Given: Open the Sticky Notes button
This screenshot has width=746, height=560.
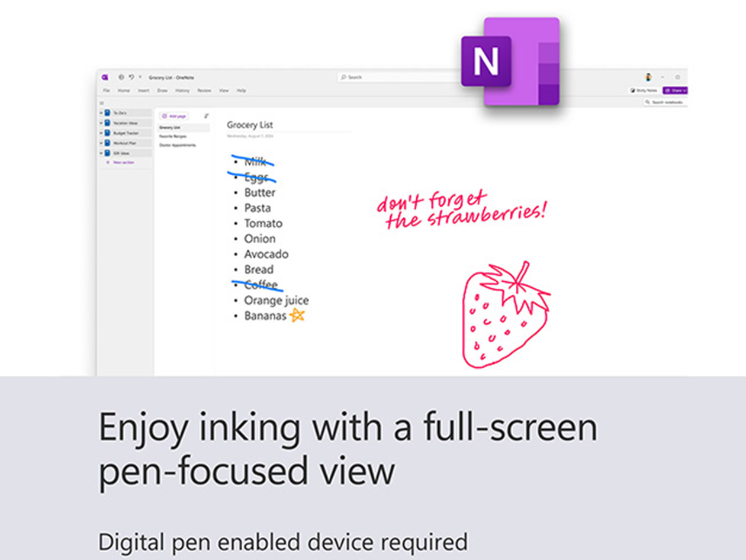Looking at the screenshot, I should [644, 91].
